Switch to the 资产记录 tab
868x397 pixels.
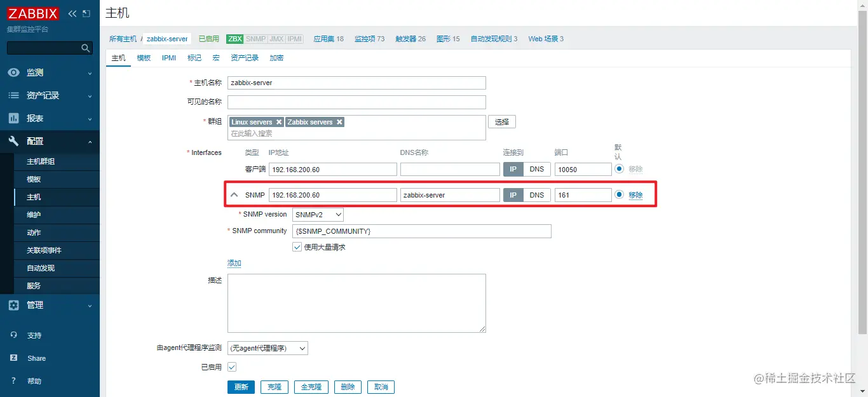point(245,58)
